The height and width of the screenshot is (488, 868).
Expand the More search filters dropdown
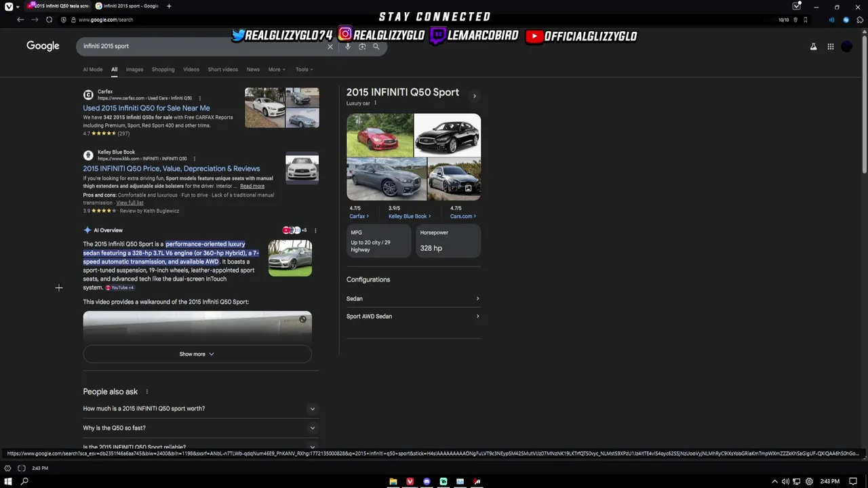277,69
